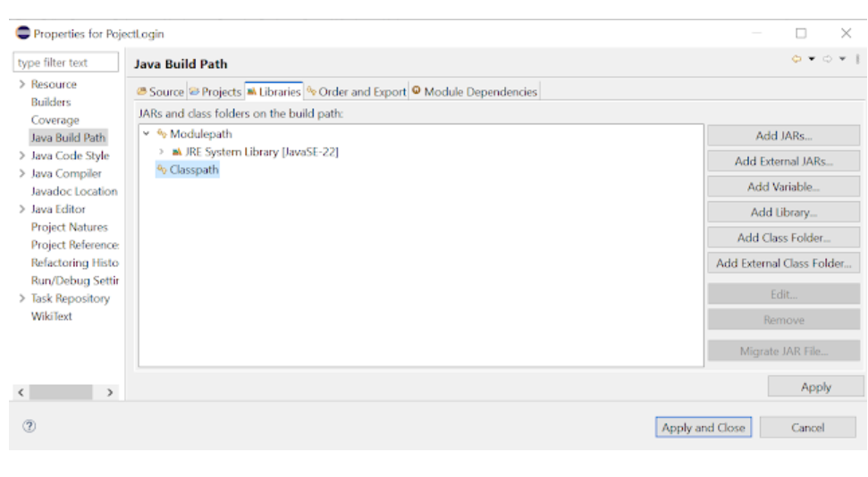Viewport: 868px width, 477px height.
Task: Open back history dropdown arrow
Action: [x=812, y=59]
